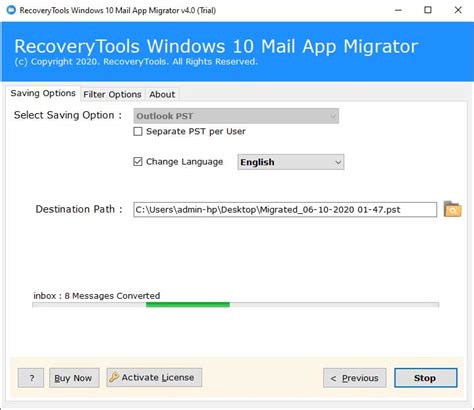This screenshot has width=474, height=410.
Task: Close the Mail App Migrator window
Action: pos(458,10)
